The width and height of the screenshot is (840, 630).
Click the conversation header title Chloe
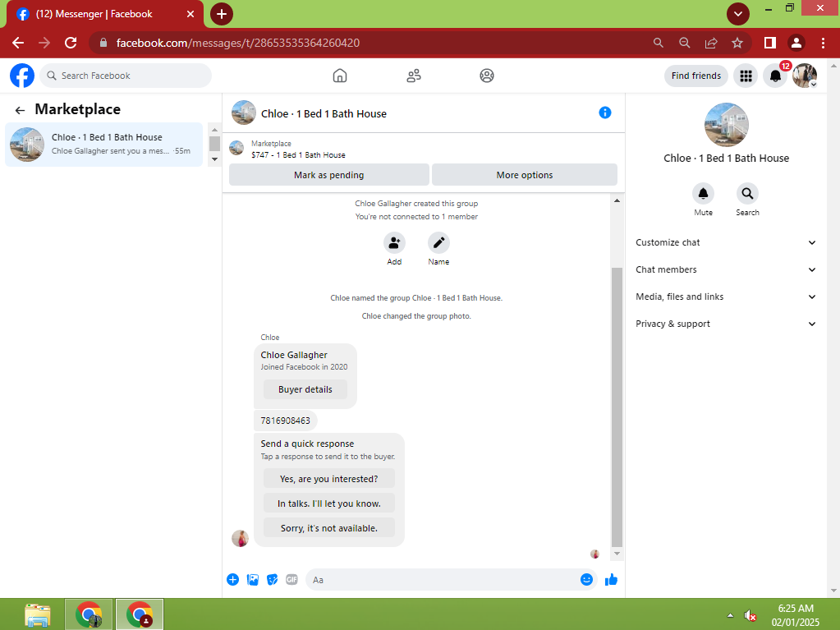(324, 113)
